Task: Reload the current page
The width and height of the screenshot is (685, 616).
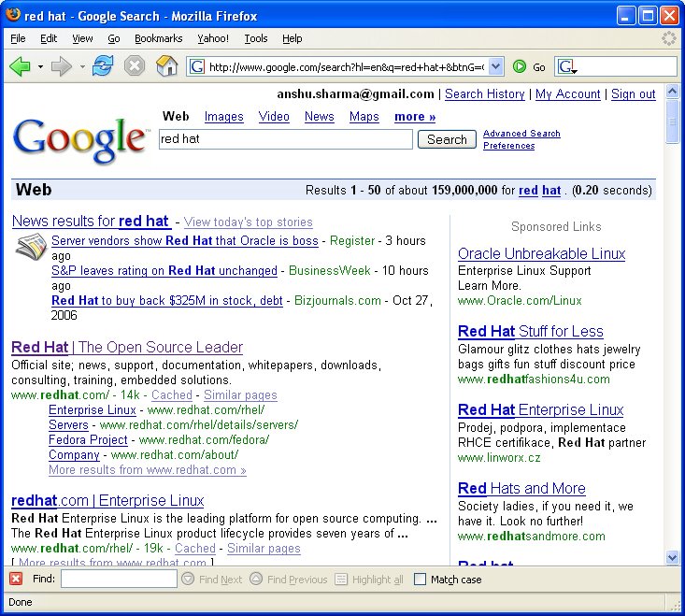Action: click(x=103, y=66)
